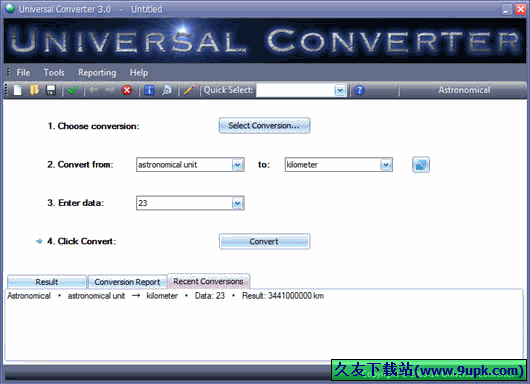Click the swap units icon

[421, 165]
